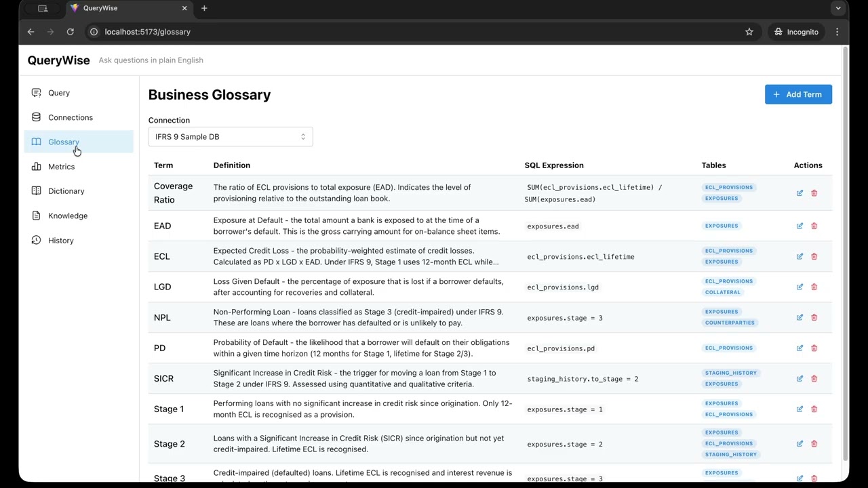Open Chrome's three-dot menu
Image resolution: width=868 pixels, height=488 pixels.
point(837,32)
